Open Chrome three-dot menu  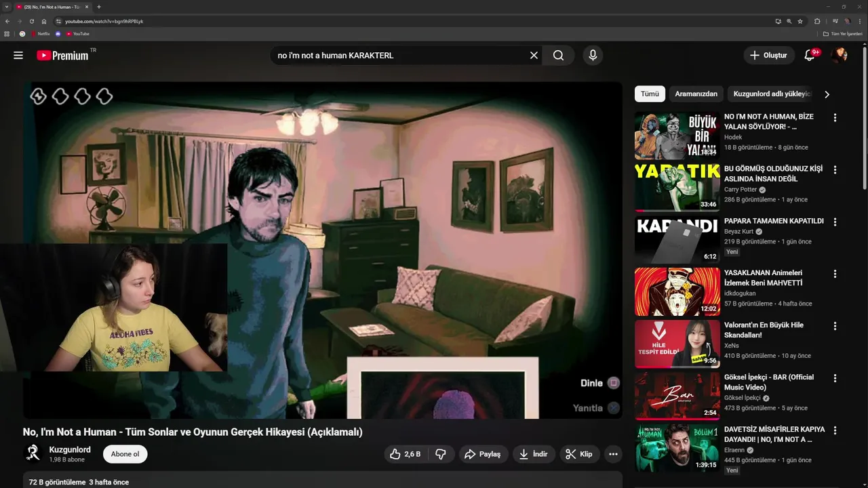[860, 21]
